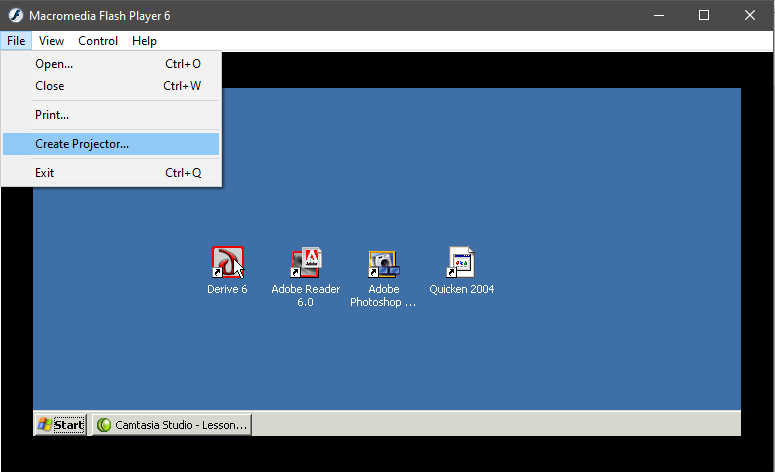
Task: Open the Control menu
Action: (x=98, y=41)
